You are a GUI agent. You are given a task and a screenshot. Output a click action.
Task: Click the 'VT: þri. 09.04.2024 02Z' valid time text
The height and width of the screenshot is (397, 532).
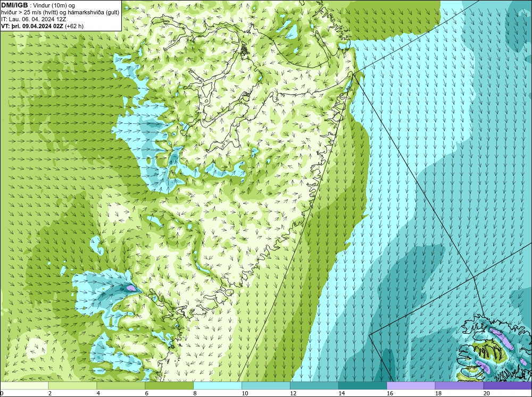tap(34, 26)
